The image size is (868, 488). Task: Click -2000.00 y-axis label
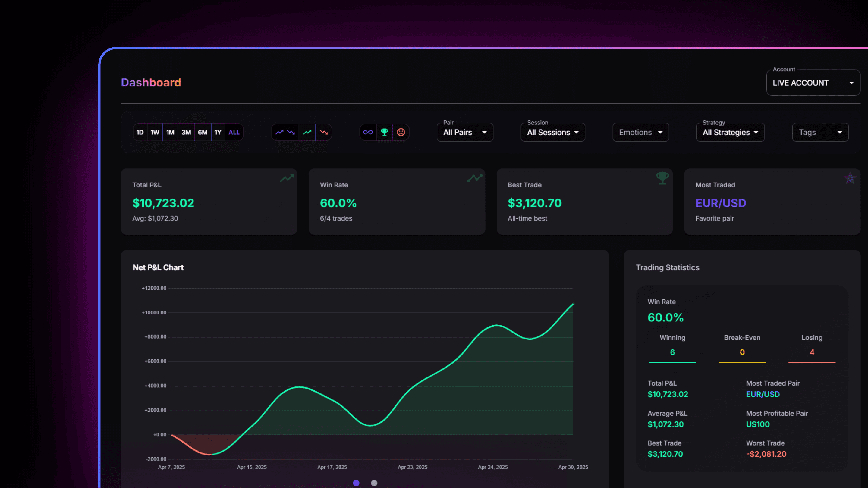pos(156,459)
